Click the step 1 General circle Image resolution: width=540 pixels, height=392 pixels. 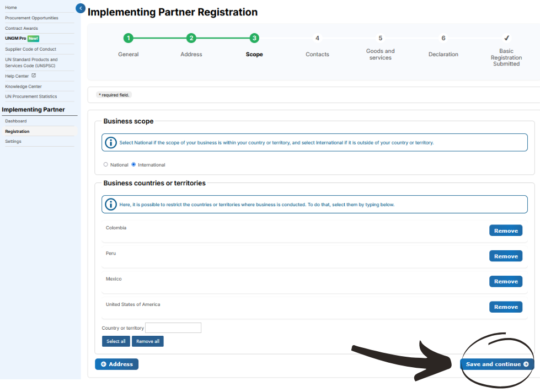(129, 38)
